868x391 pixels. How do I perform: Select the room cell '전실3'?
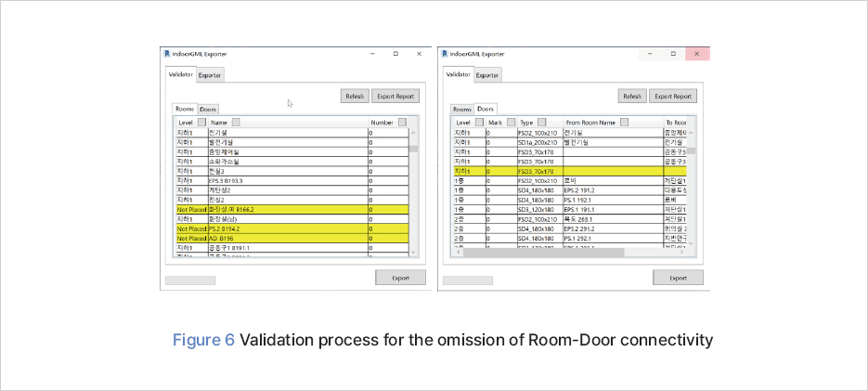288,171
